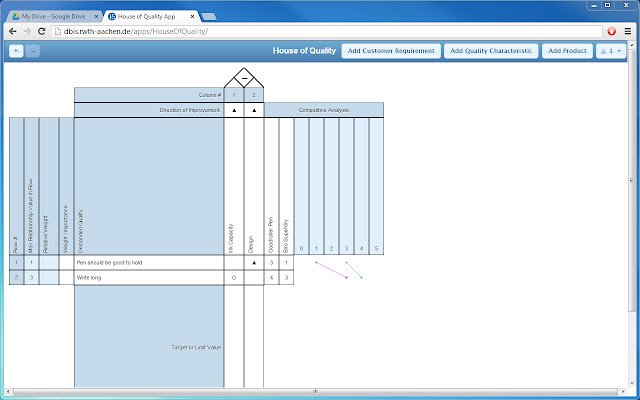Click column number 2 header cell

[x=254, y=95]
